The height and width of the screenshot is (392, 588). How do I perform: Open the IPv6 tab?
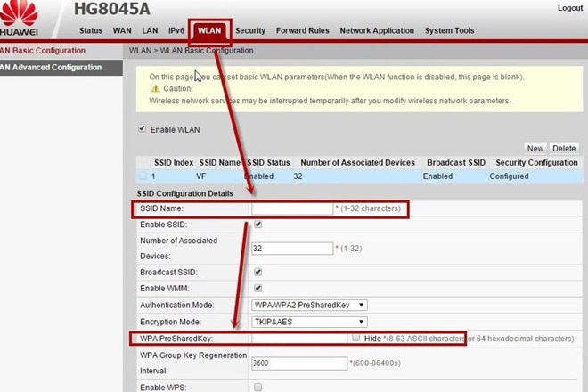point(176,31)
